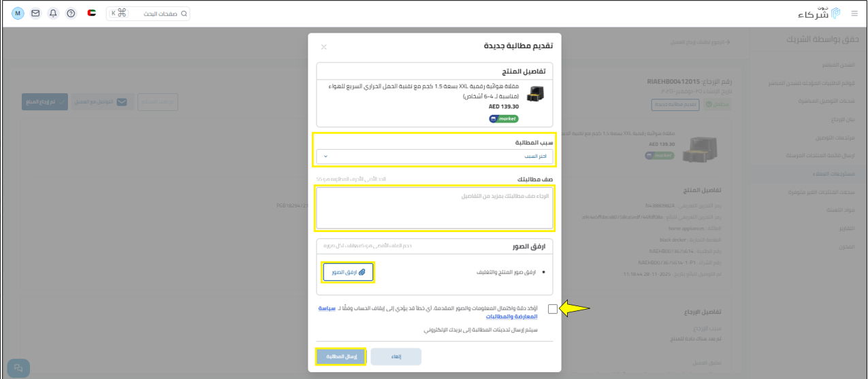The image size is (868, 379).
Task: Click the chevron arrow in claim reason field
Action: [x=326, y=156]
